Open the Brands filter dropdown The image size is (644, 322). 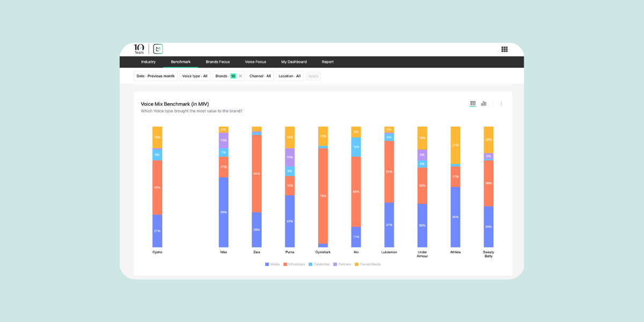point(229,76)
